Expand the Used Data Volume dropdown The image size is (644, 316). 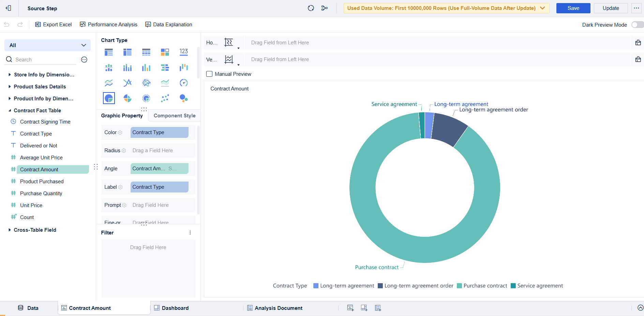tap(542, 8)
